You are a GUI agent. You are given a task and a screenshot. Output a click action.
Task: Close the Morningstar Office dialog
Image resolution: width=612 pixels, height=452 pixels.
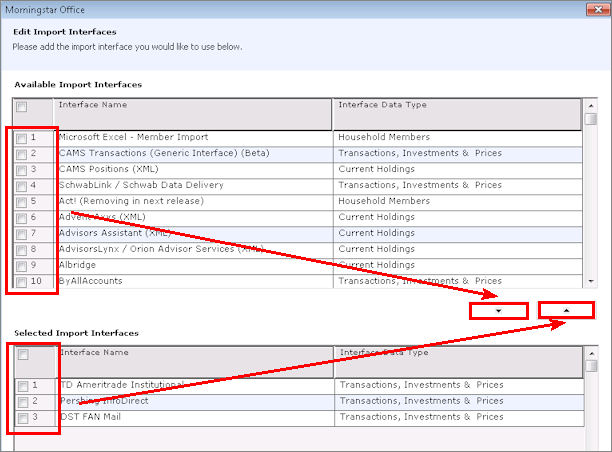(x=599, y=8)
